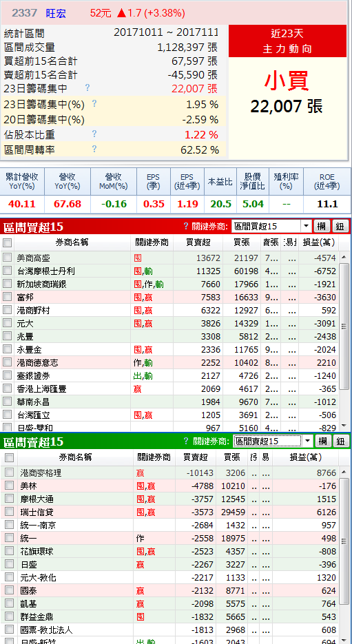
Task: Click help icon beside 區間周轉率
Action: (x=94, y=149)
